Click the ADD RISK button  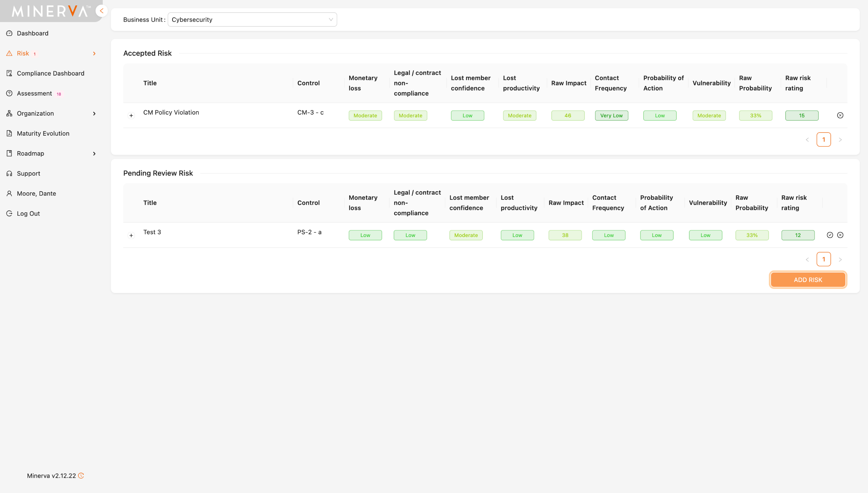(808, 280)
